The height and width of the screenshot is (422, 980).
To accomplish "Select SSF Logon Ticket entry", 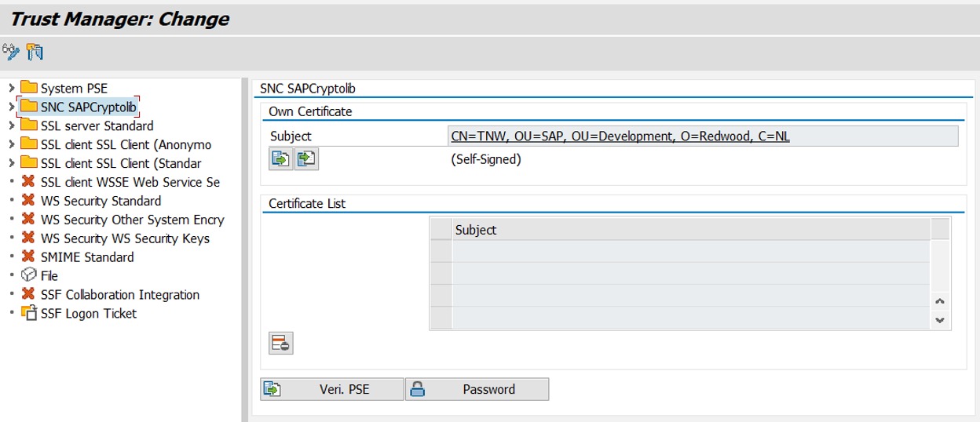I will 89,314.
